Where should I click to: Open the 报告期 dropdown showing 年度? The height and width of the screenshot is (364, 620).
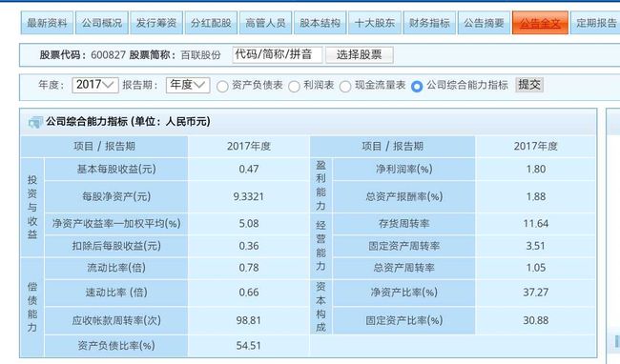(188, 85)
